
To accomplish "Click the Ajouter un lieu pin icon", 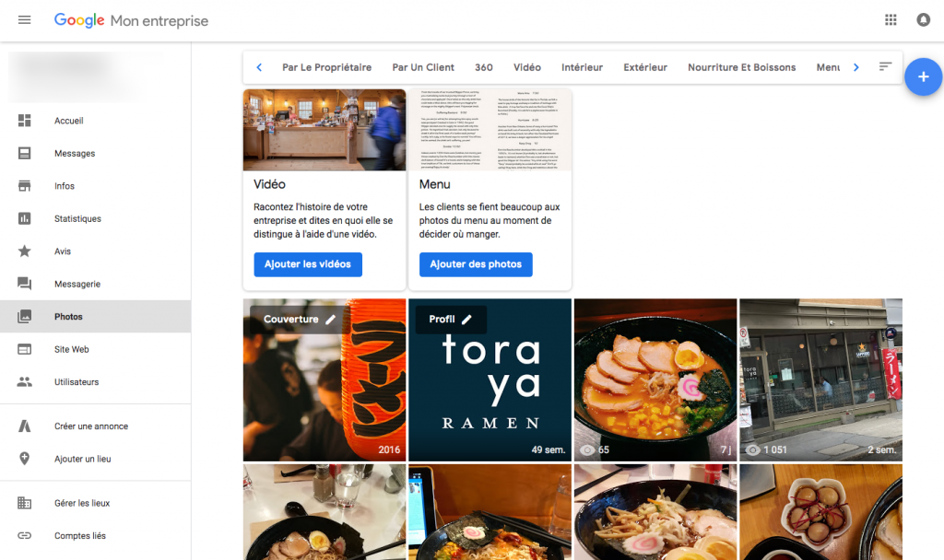I will point(24,459).
